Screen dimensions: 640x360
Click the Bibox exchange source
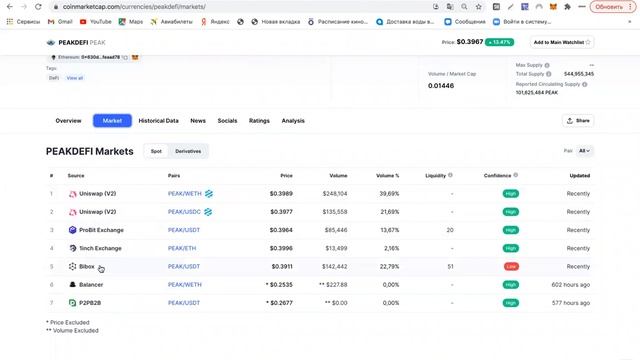click(82, 266)
